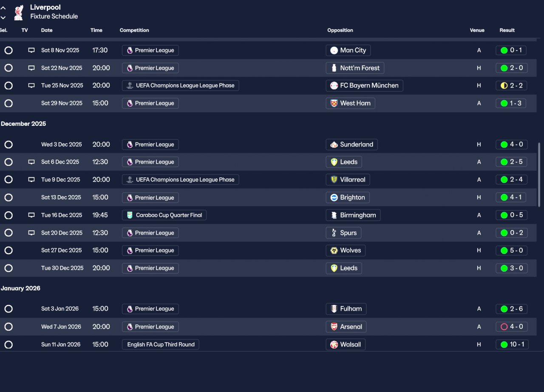
Task: Click the TV icon for Sat 6 Dec fixture
Action: [31, 162]
